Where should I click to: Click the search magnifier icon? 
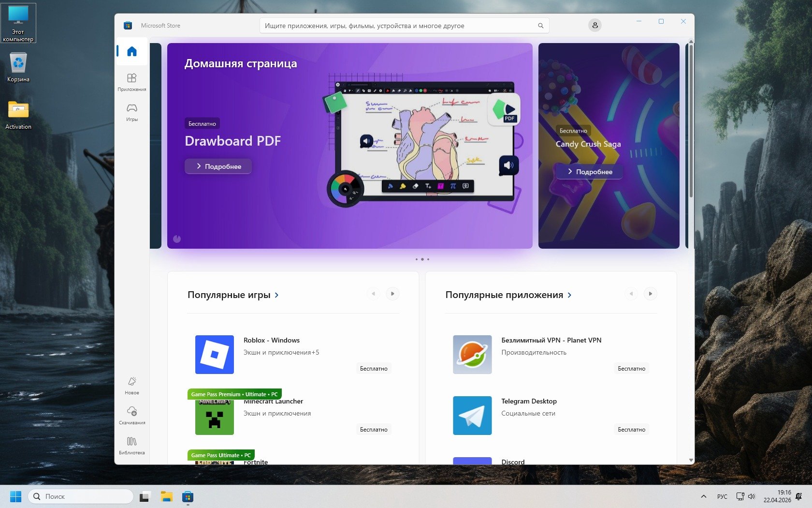tap(540, 26)
